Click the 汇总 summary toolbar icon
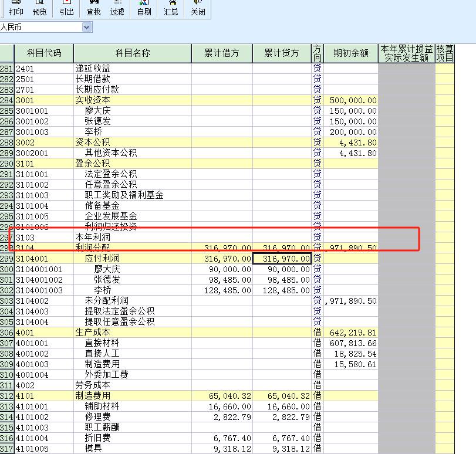Screen dimensions: 476x454 click(171, 8)
